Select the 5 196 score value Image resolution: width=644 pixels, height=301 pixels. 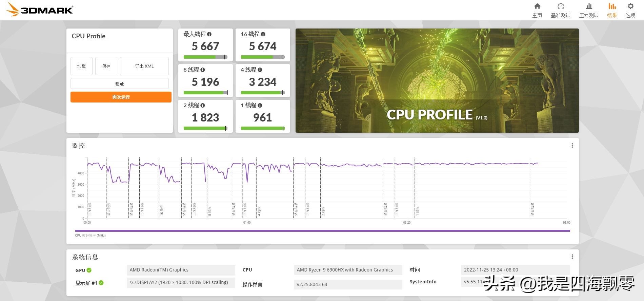tap(205, 82)
